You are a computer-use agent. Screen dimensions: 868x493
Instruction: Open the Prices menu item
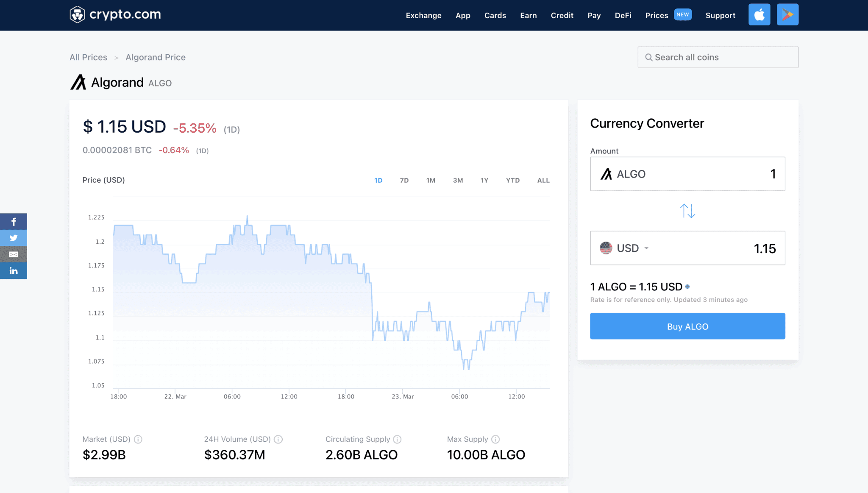(x=657, y=15)
